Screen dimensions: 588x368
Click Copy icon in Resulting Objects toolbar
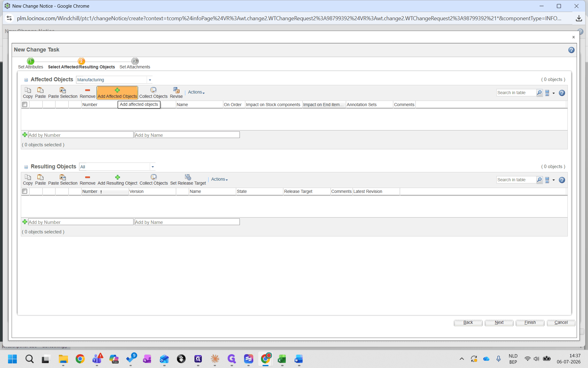(28, 177)
